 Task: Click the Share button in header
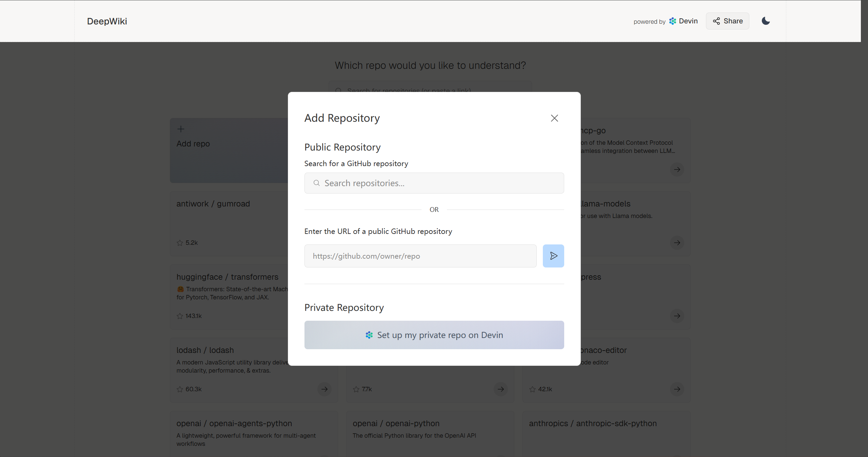[x=728, y=21]
